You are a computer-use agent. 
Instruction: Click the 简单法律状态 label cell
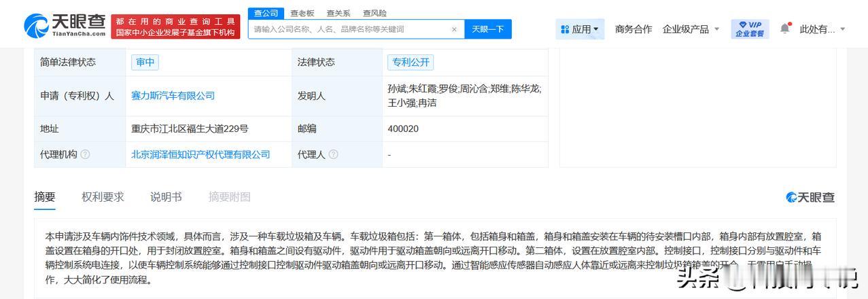point(80,63)
